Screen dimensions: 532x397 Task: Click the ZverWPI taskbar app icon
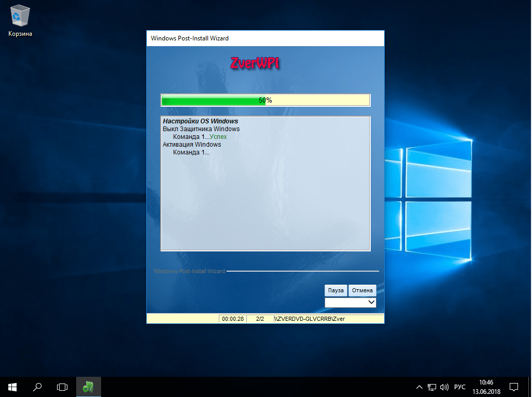[x=89, y=387]
